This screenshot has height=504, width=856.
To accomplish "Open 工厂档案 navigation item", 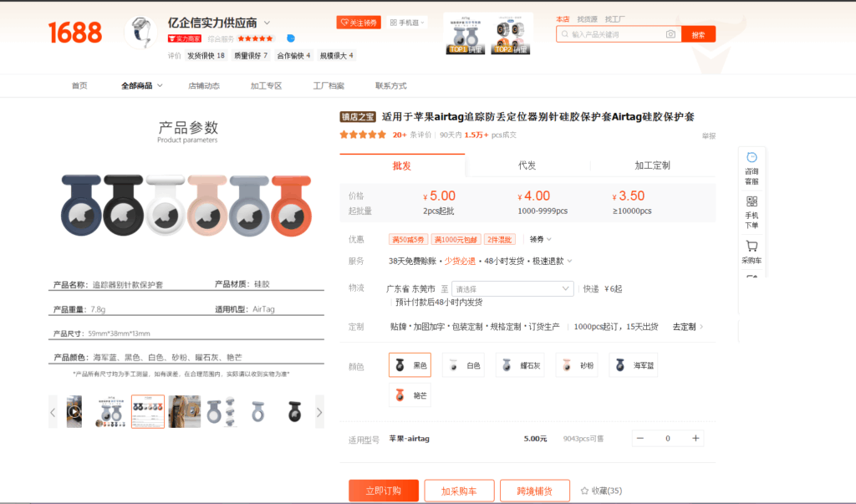I will click(329, 86).
